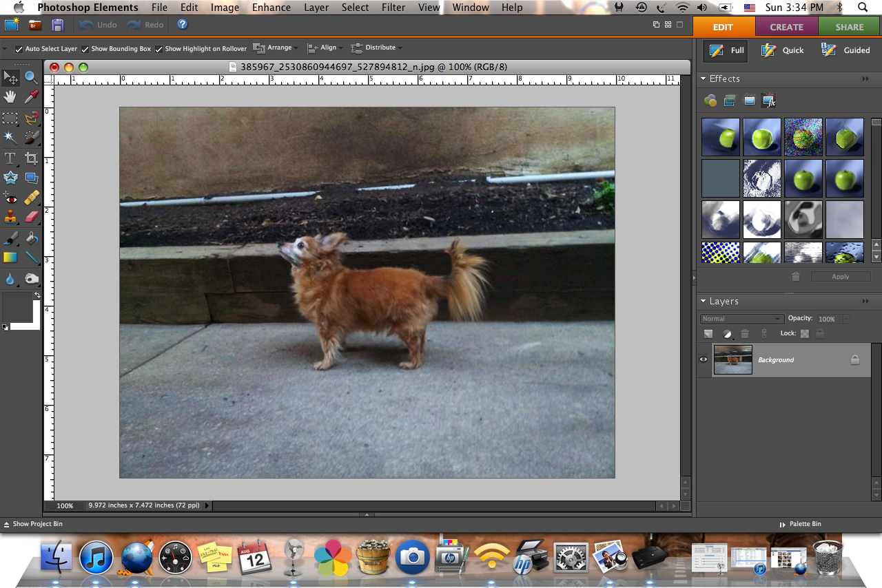Click the Quick edit mode button

coord(783,50)
